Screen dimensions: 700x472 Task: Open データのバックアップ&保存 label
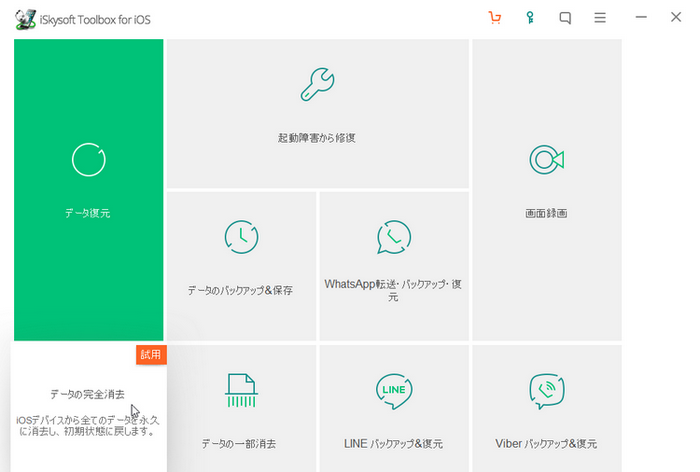point(240,291)
